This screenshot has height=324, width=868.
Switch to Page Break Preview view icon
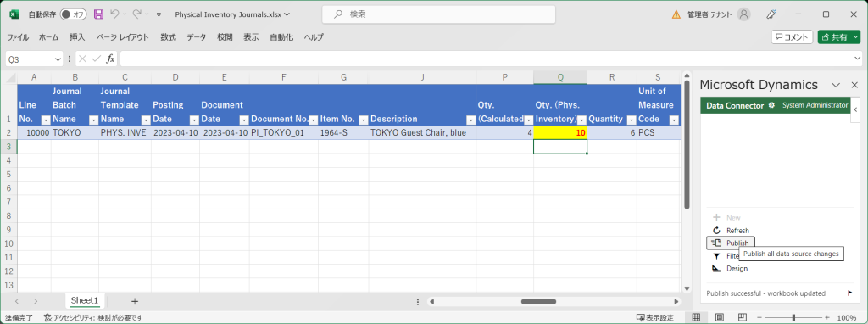742,317
